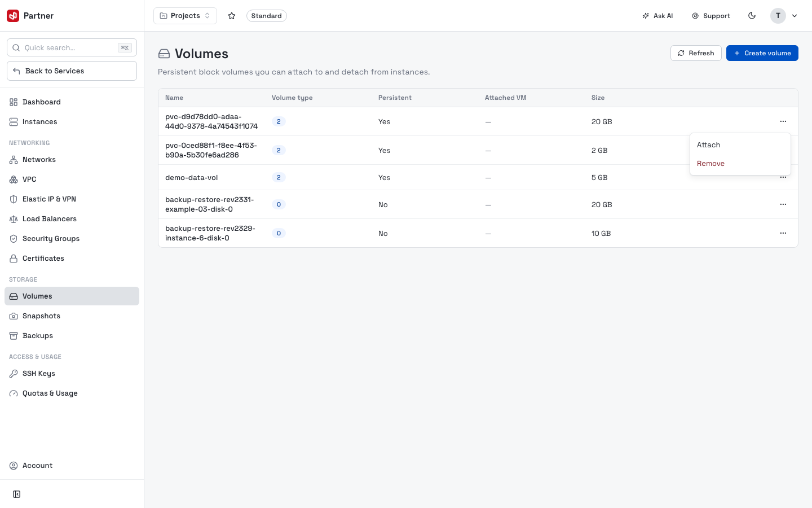Viewport: 812px width, 508px height.
Task: Open Security Groups page
Action: 72,239
